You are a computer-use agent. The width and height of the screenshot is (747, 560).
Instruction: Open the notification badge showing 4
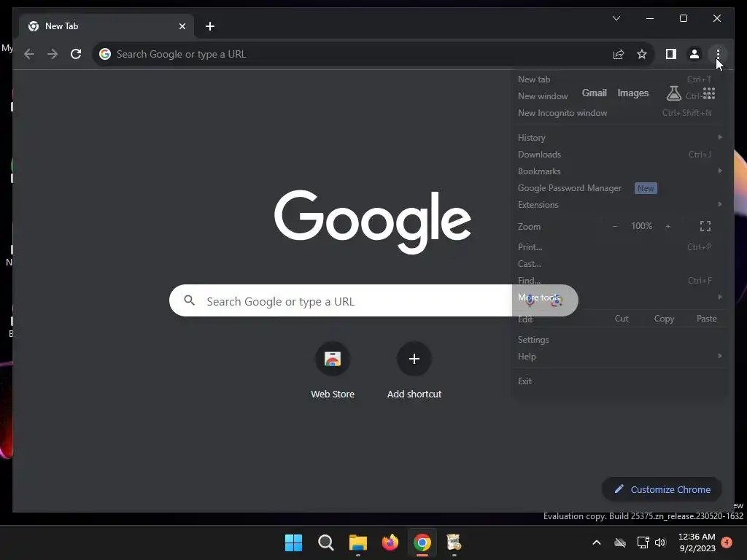click(727, 542)
